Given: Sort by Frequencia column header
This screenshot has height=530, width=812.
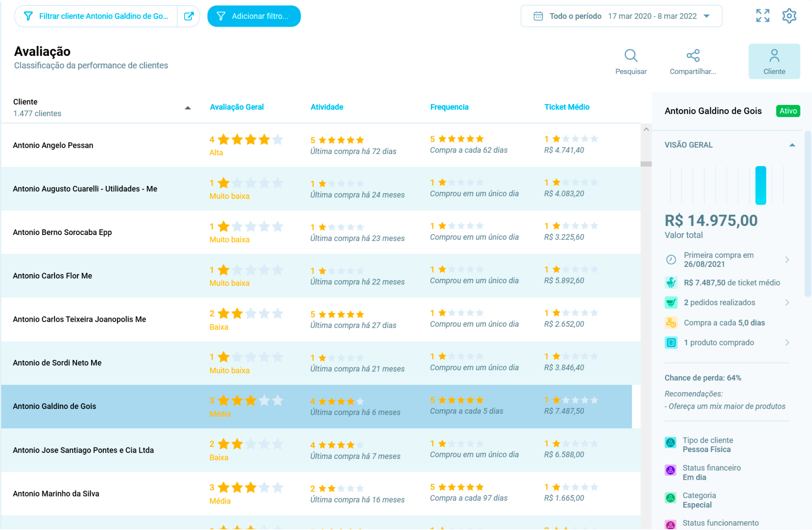Looking at the screenshot, I should click(x=449, y=107).
